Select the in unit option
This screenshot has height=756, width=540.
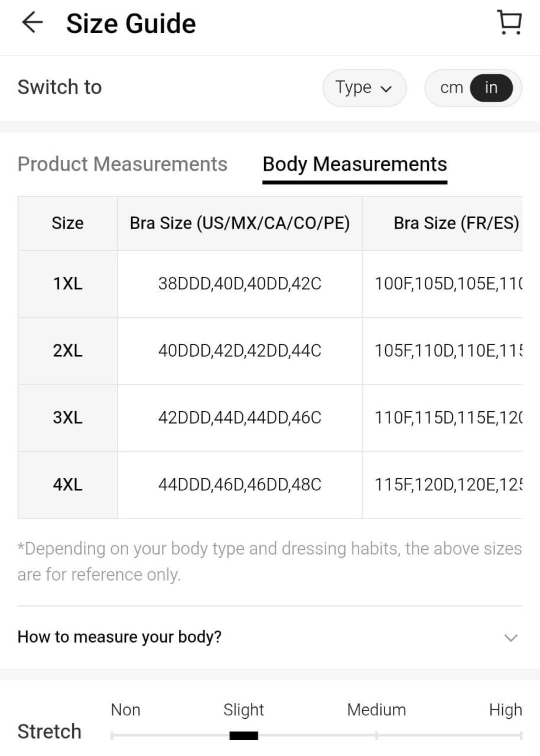[x=491, y=88]
